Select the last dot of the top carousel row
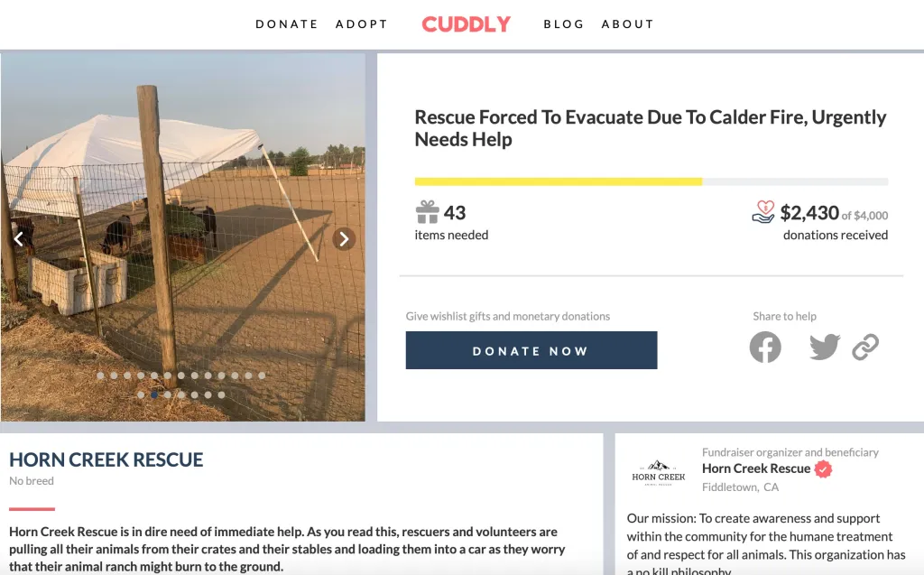 [262, 376]
